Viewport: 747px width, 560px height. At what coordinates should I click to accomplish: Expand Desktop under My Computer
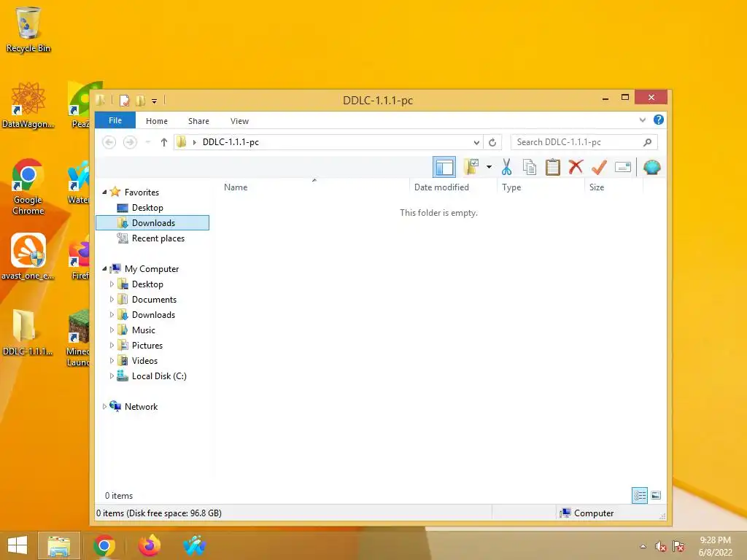[112, 284]
